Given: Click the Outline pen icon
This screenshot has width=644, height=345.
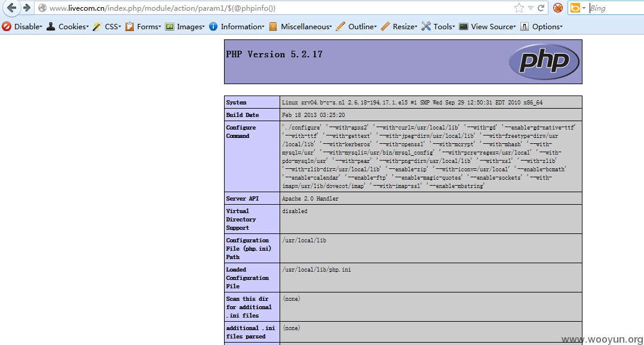Looking at the screenshot, I should (x=341, y=26).
